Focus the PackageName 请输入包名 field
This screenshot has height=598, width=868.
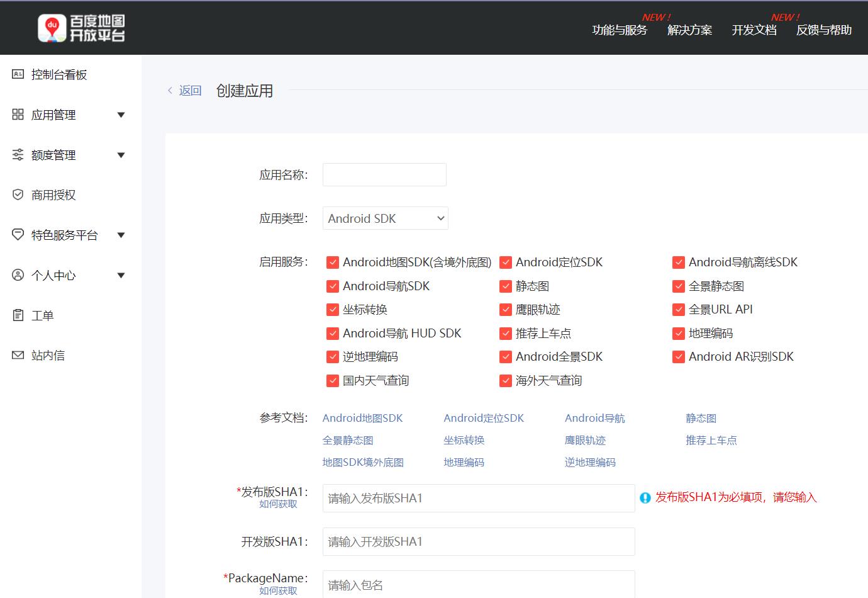click(479, 584)
